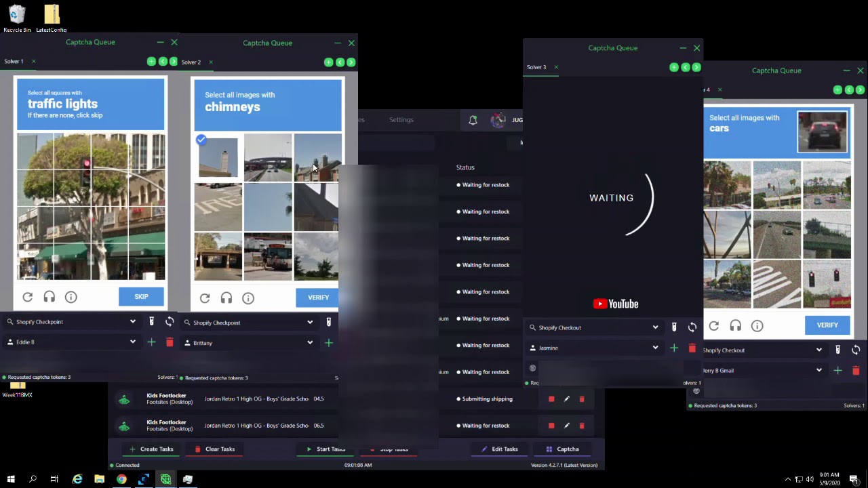Go to previous solver tab in Solver 3 window
Screen dimensions: 868x488
tap(685, 67)
